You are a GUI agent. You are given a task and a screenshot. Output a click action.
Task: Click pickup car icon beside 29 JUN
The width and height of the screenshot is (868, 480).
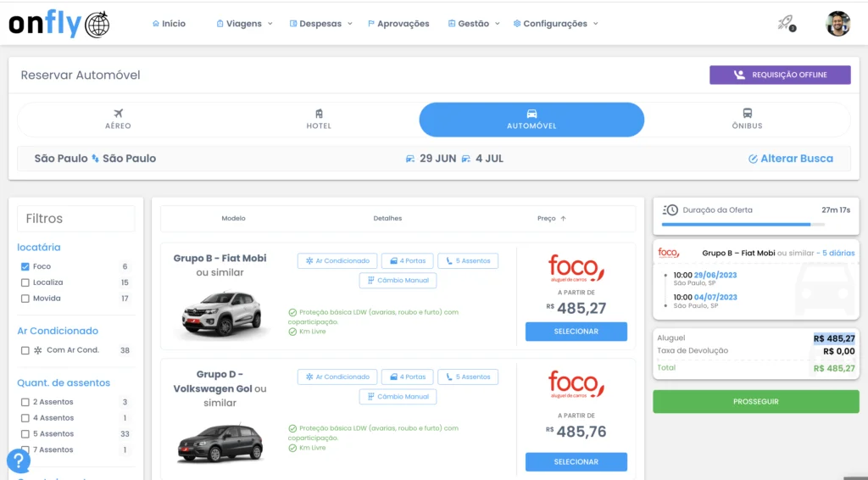coord(410,159)
